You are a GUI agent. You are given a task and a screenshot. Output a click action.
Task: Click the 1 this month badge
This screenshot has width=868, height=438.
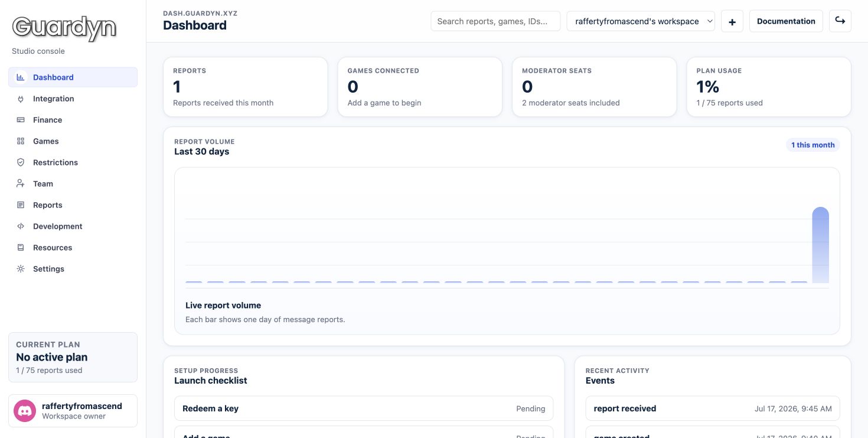click(x=812, y=145)
